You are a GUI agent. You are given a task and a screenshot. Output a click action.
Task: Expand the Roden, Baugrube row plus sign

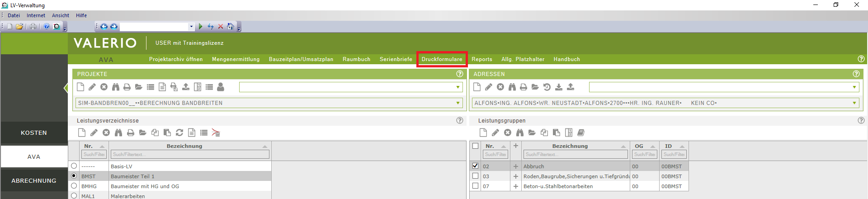[x=515, y=176]
